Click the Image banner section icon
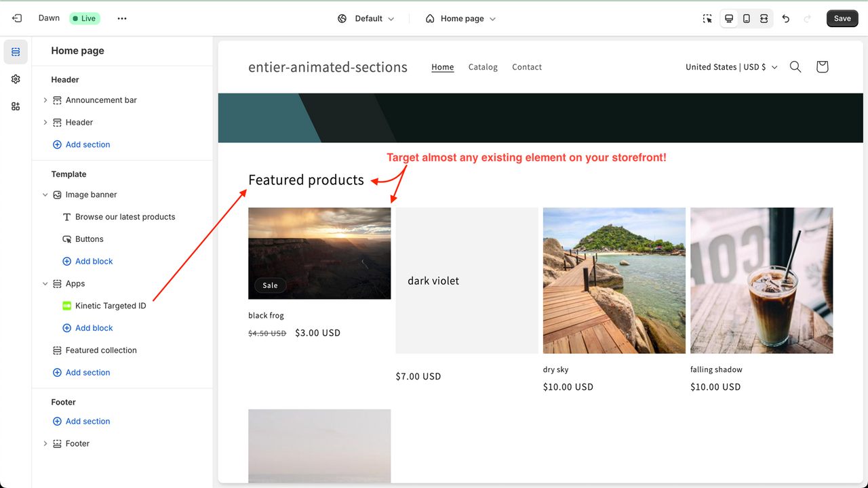 pyautogui.click(x=58, y=195)
